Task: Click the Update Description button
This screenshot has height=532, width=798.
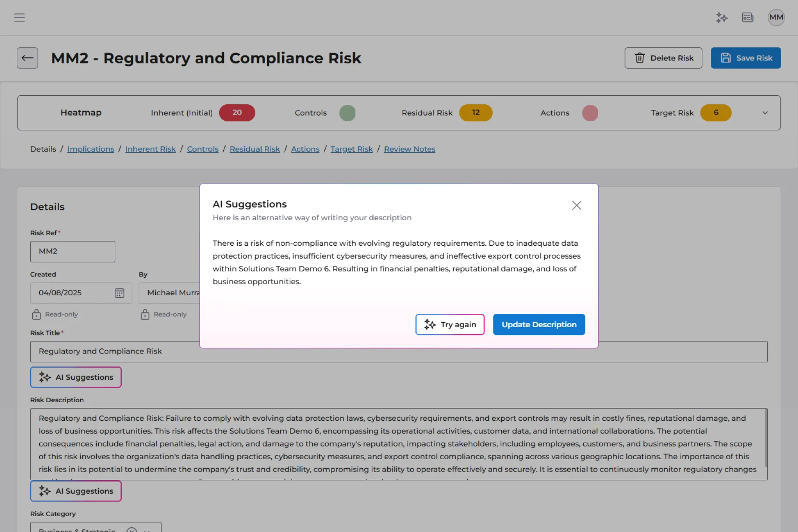Action: pos(539,325)
